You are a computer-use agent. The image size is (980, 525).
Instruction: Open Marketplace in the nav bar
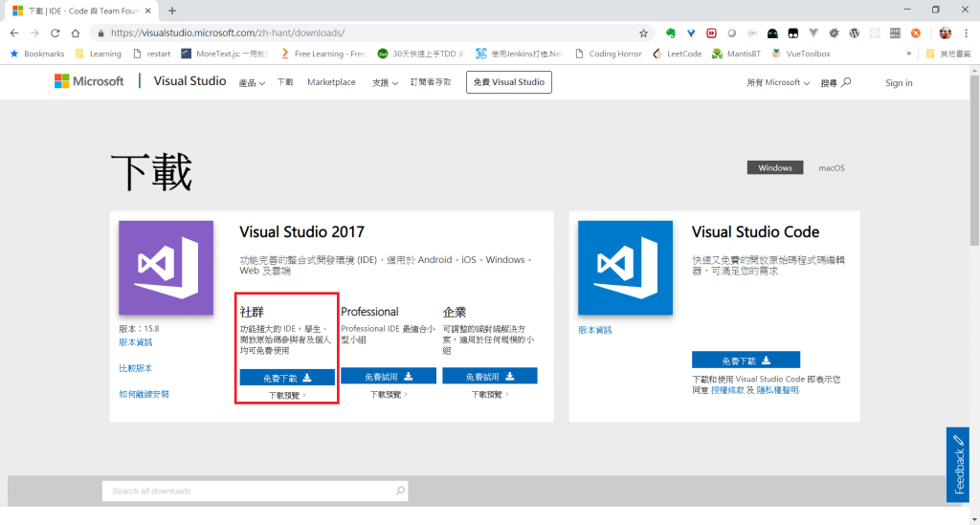point(331,82)
